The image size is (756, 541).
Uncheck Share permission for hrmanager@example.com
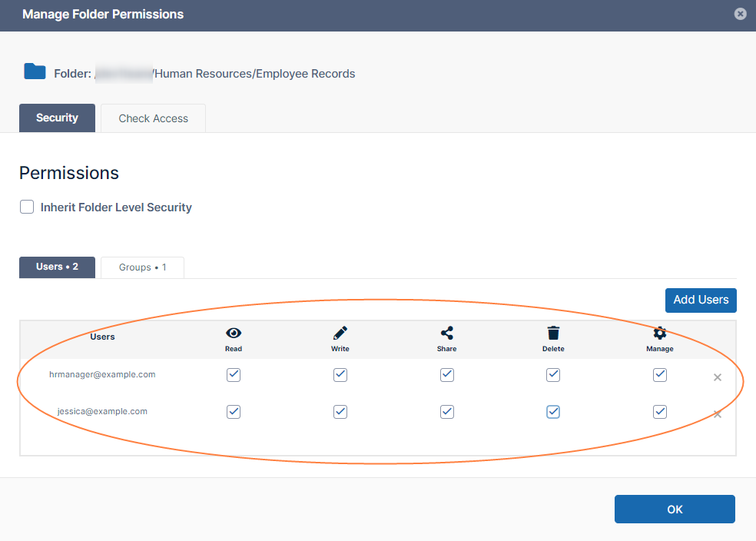coord(446,375)
